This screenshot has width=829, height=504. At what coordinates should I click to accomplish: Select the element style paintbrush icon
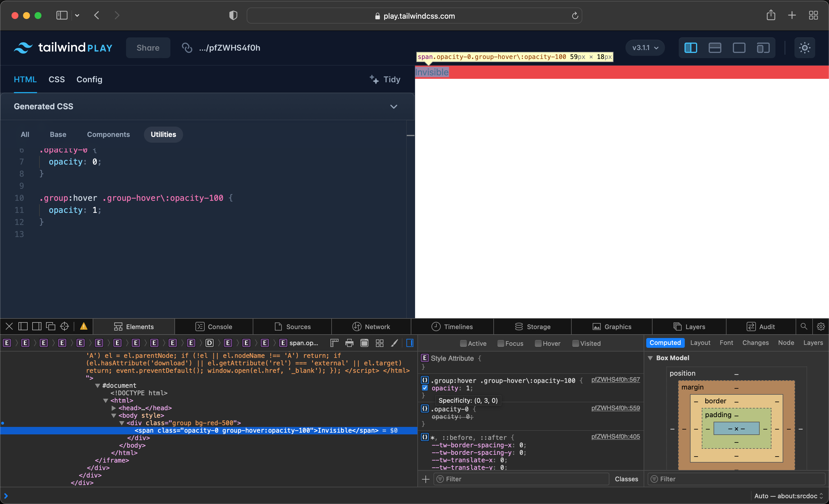click(x=394, y=343)
